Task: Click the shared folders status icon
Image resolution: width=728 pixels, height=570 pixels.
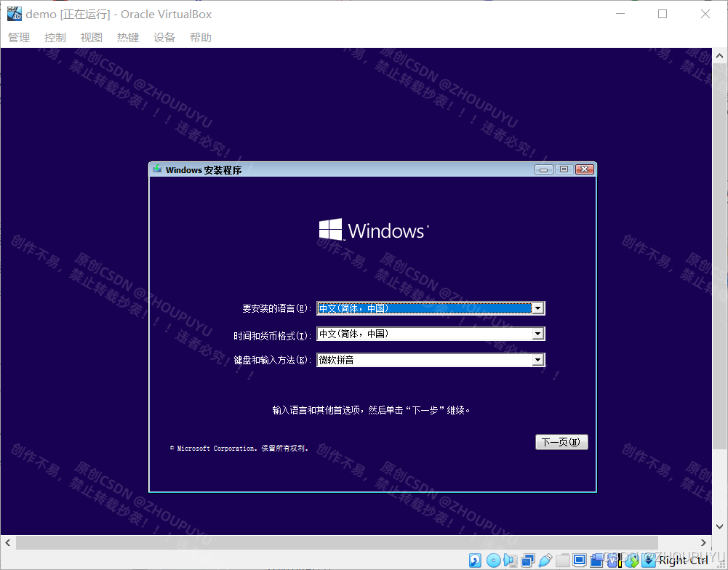Action: (x=563, y=561)
